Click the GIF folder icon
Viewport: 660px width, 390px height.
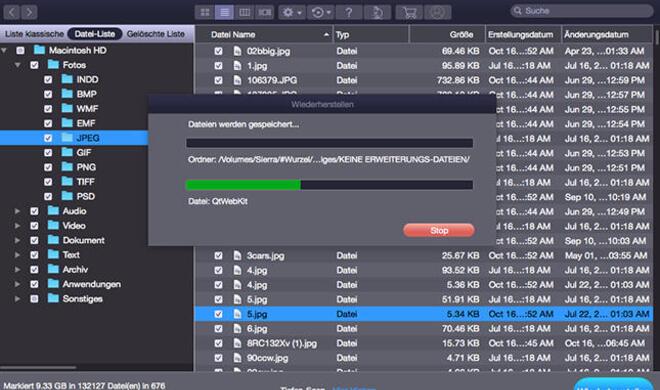[x=67, y=152]
